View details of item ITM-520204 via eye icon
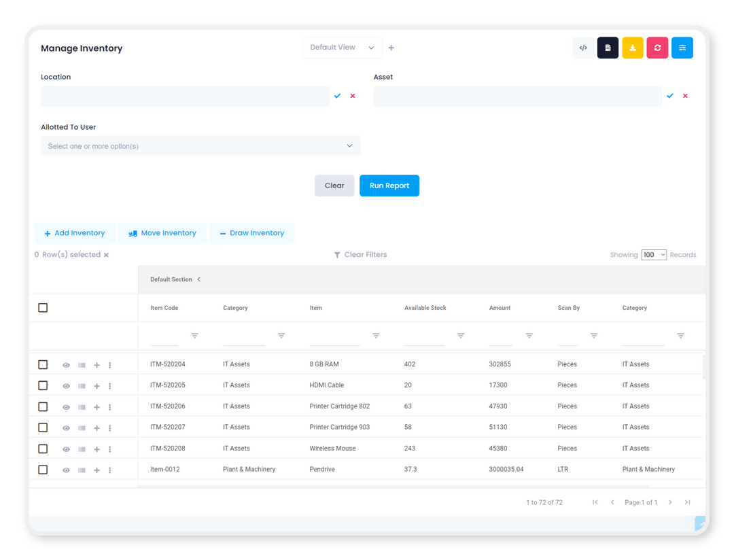This screenshot has height=560, width=734. 66,364
